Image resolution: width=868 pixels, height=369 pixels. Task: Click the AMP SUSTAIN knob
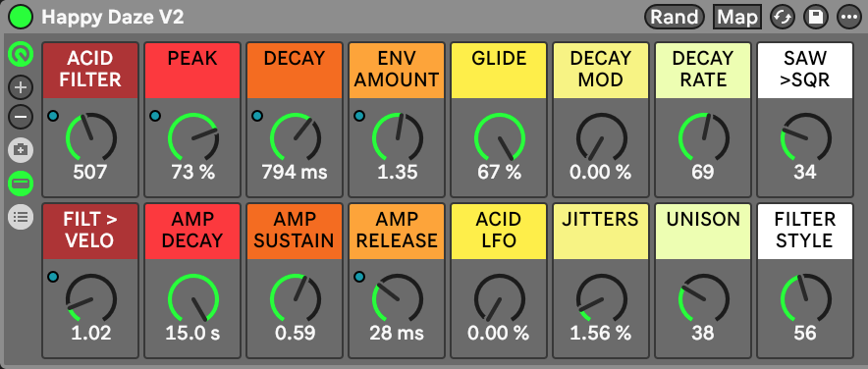295,297
